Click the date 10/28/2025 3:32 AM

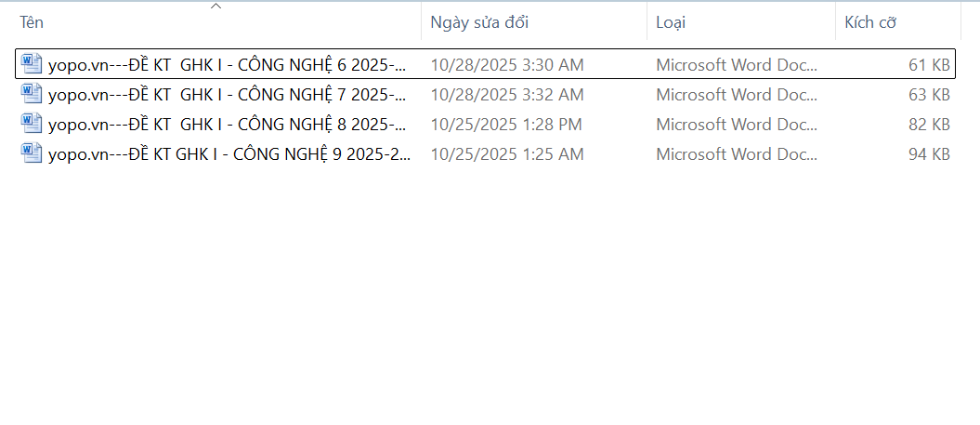(x=507, y=95)
